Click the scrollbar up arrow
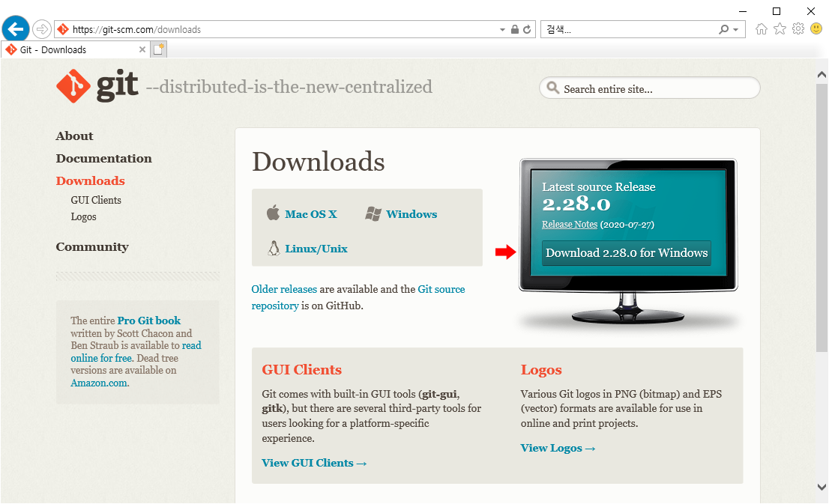Image resolution: width=829 pixels, height=504 pixels. click(822, 74)
